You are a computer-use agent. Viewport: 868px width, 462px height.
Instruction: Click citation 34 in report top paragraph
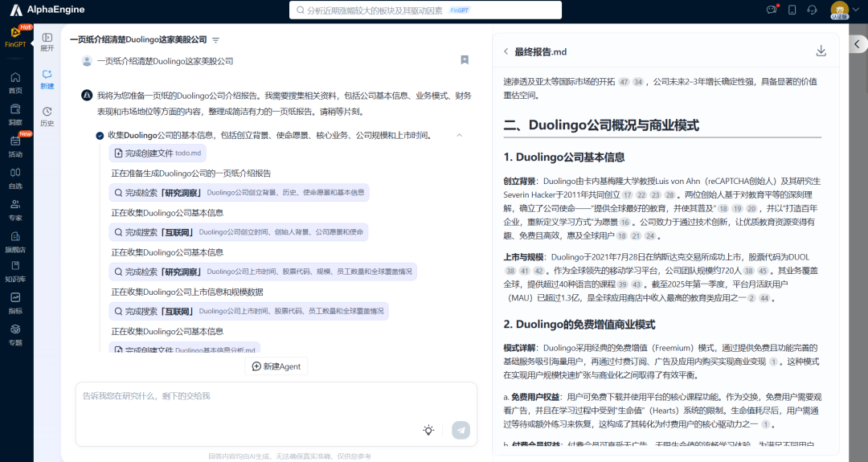638,82
